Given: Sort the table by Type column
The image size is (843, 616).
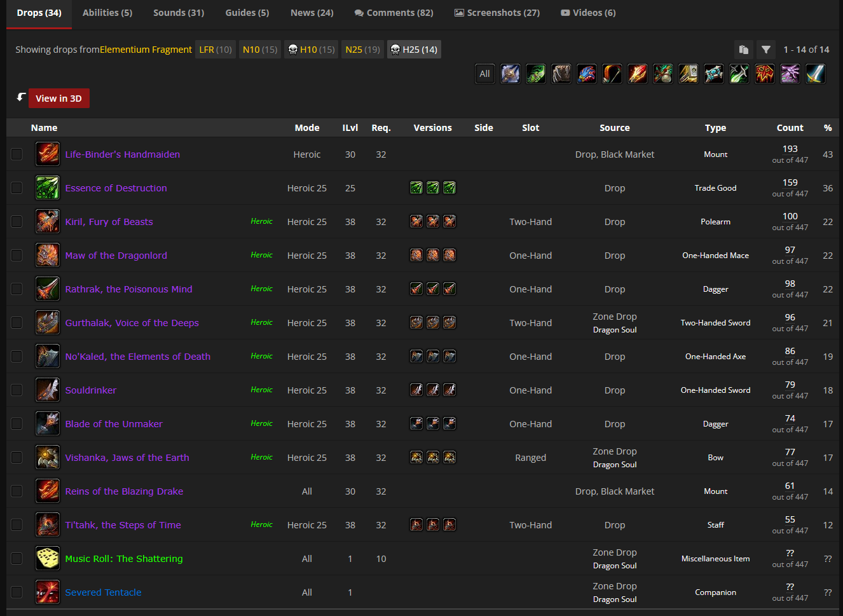Looking at the screenshot, I should [715, 128].
